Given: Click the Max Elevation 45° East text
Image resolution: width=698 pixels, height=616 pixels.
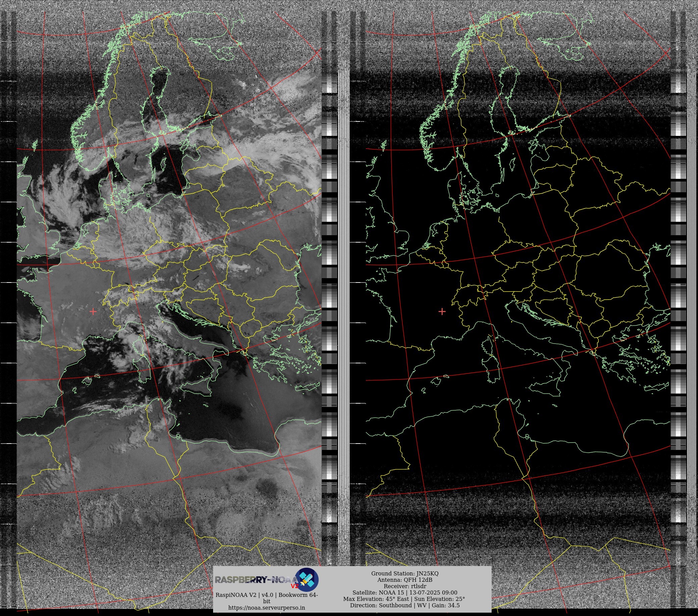Looking at the screenshot, I should pos(376,599).
